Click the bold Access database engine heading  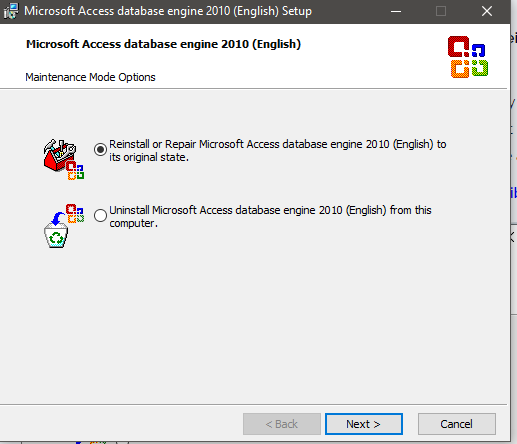163,44
